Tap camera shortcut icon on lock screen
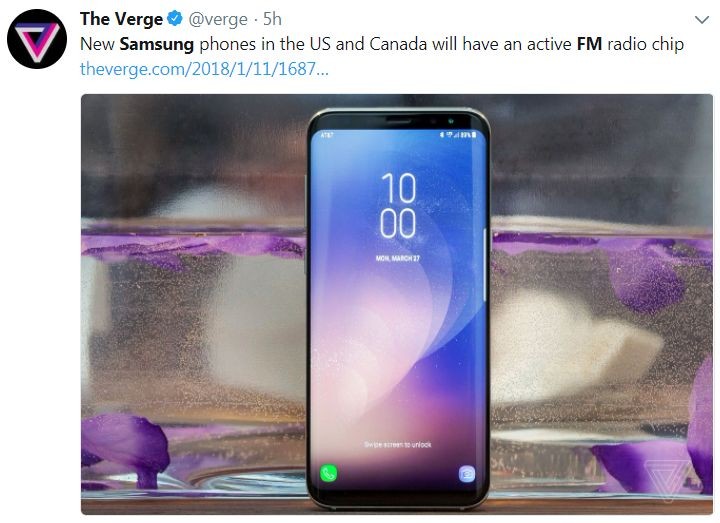 467,473
